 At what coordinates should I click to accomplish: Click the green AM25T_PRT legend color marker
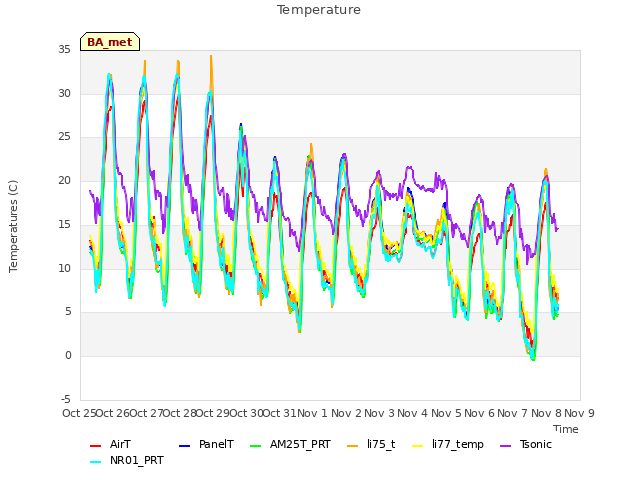click(255, 446)
